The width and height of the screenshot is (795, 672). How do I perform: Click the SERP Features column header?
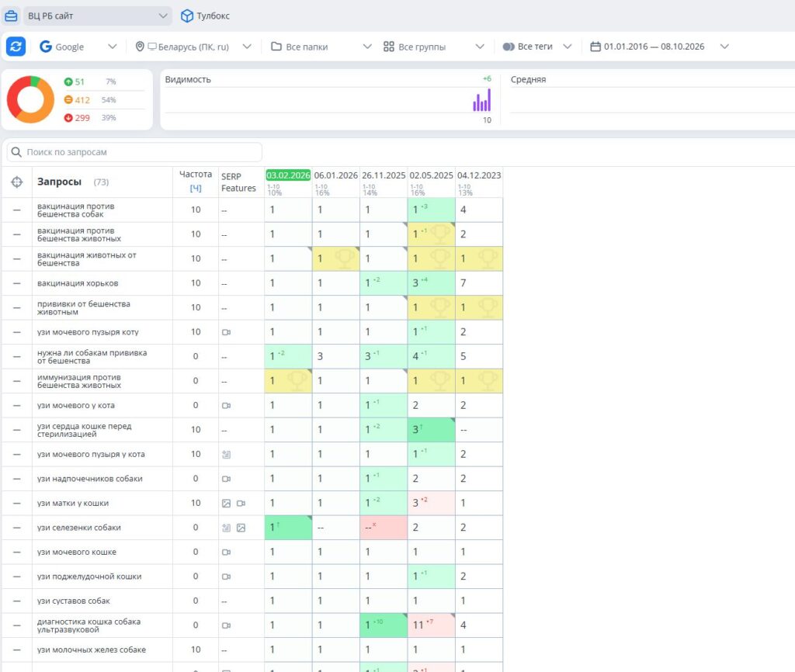point(238,182)
